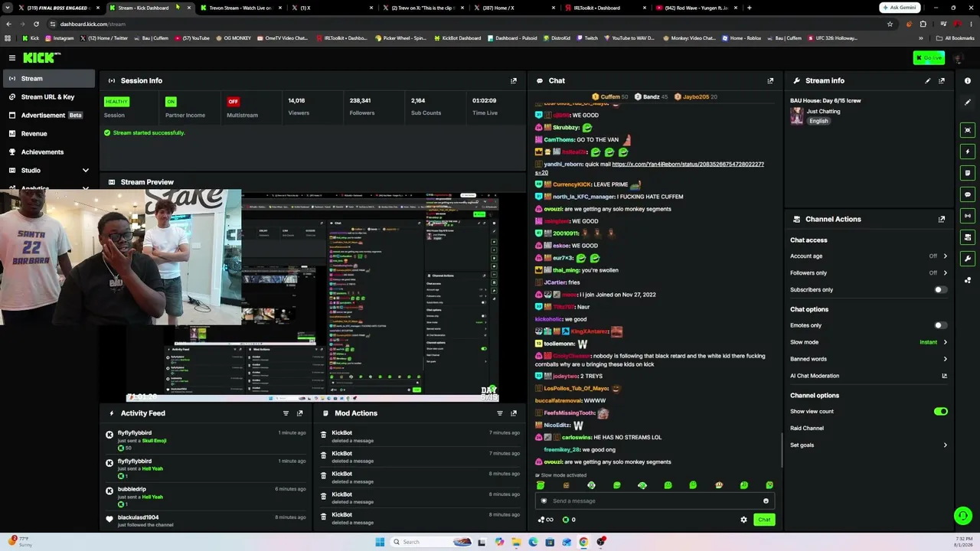
Task: Bookmark this page with the star icon
Action: tap(890, 24)
